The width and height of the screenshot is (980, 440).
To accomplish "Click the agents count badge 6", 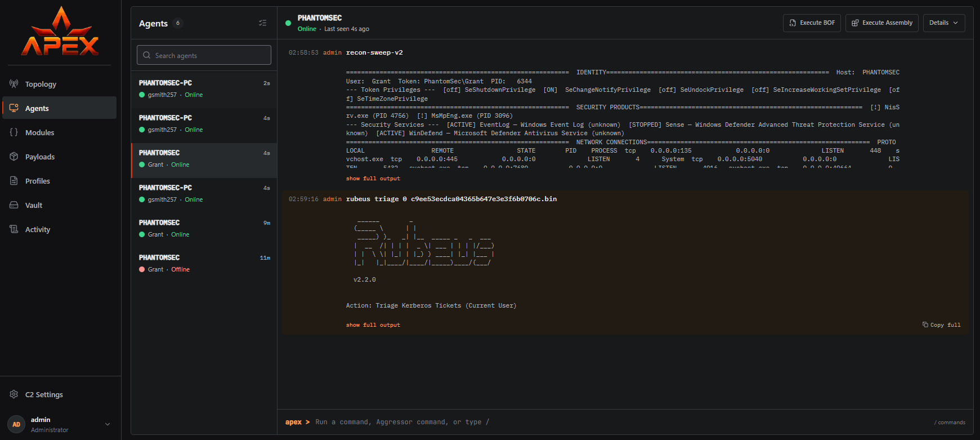I will click(178, 23).
